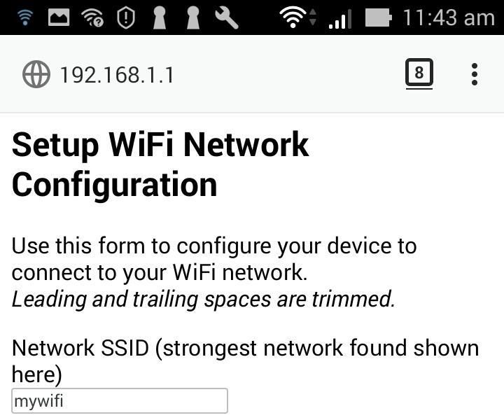
Task: Tap the second keyhole notification icon
Action: pyautogui.click(x=193, y=17)
